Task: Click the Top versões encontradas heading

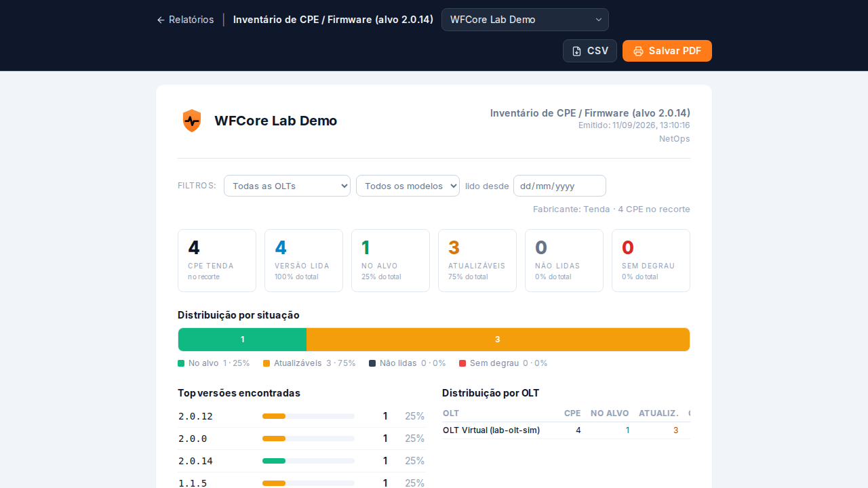Action: (239, 393)
